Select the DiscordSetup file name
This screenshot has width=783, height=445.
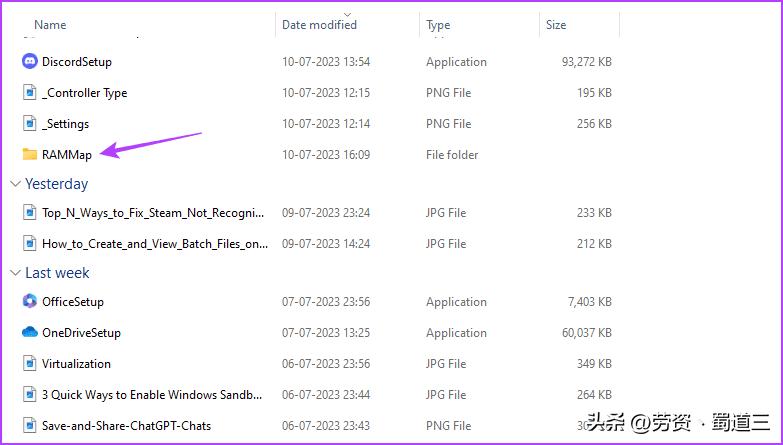point(77,62)
